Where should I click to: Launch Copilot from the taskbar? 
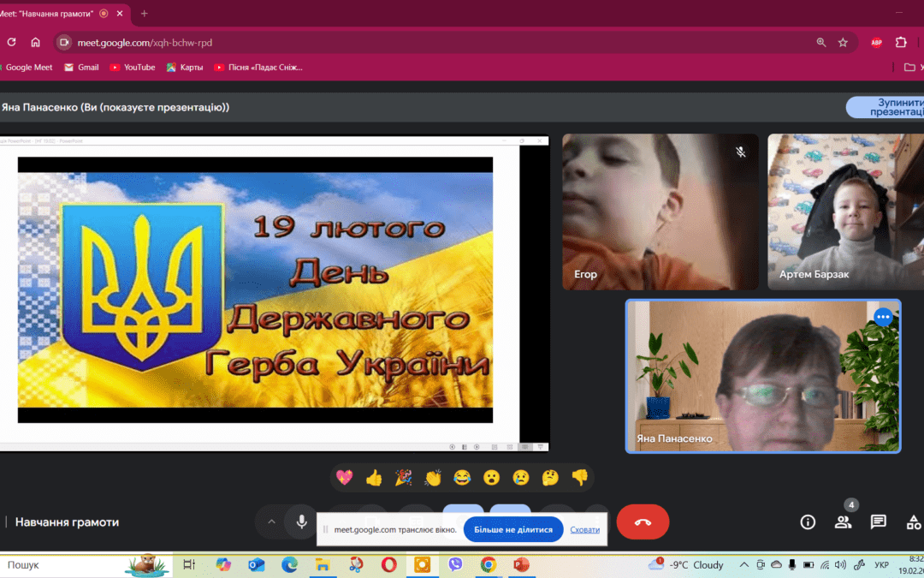click(223, 565)
